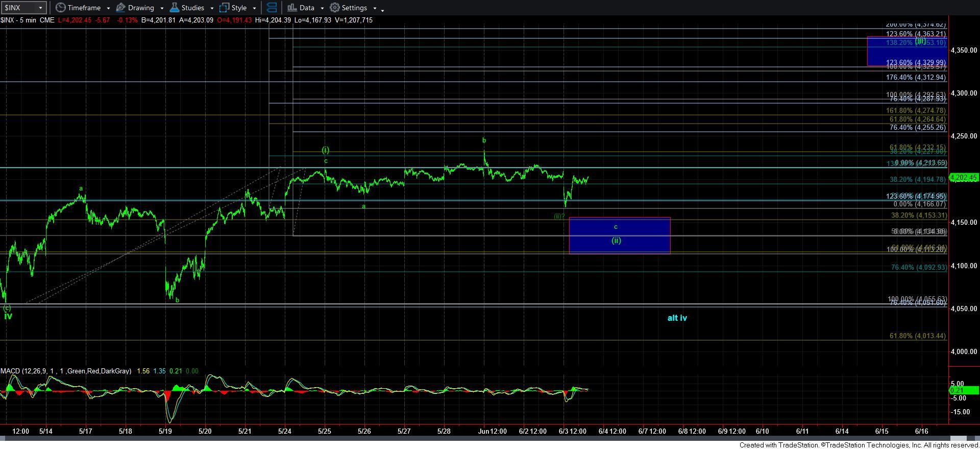This screenshot has height=449, width=980.
Task: Open the $INX symbol dropdown arrow
Action: click(41, 8)
